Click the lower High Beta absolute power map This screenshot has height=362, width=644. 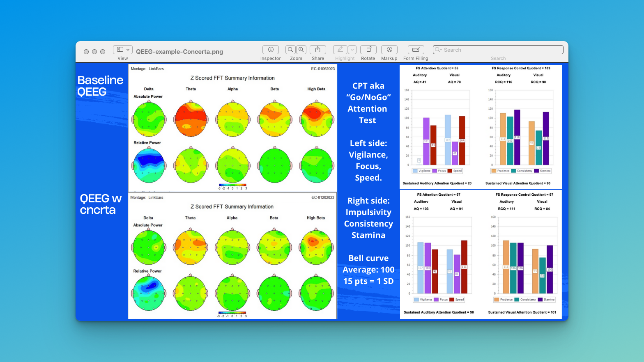(316, 247)
